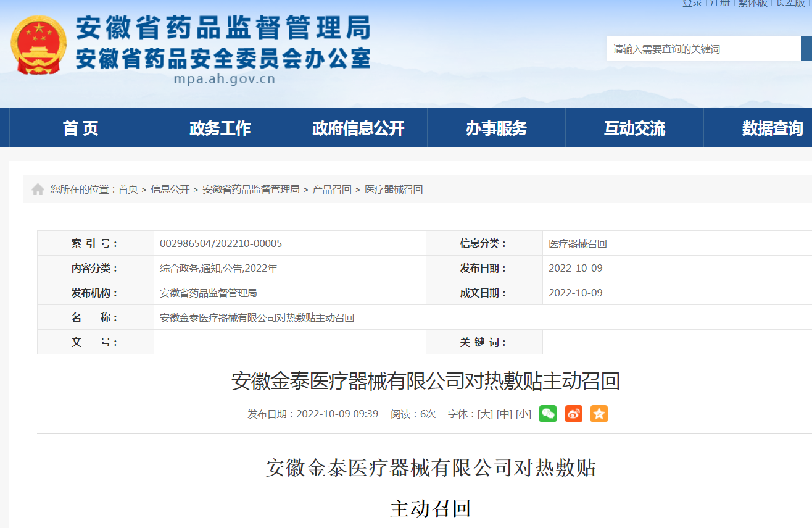Click 发布日期 value 2022-10-09 in table
This screenshot has height=528, width=812.
click(576, 268)
